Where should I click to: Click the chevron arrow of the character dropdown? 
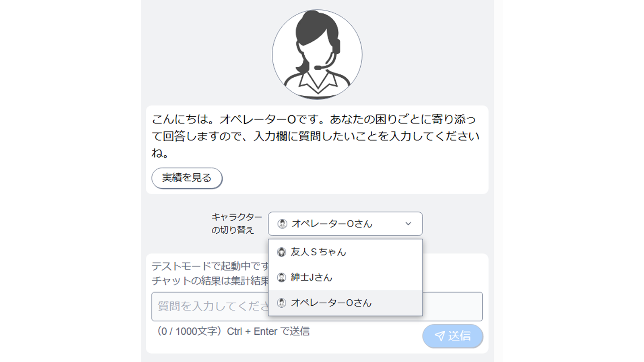click(x=408, y=224)
